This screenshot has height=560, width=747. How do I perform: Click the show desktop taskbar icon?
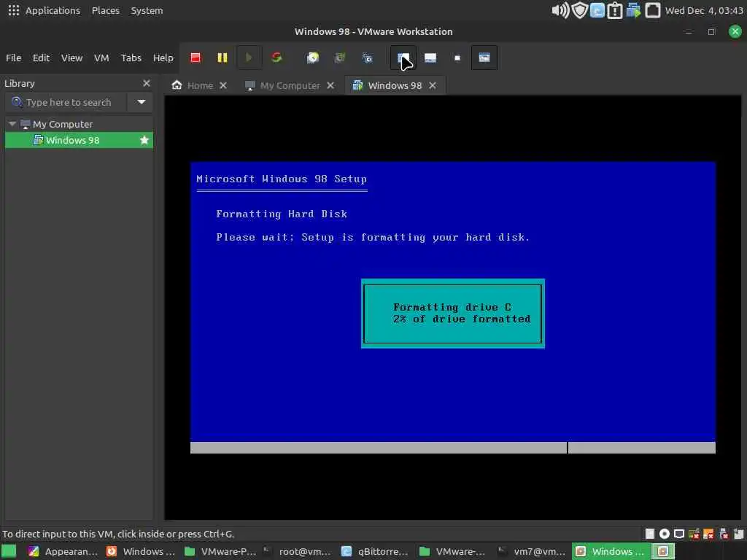(x=9, y=551)
